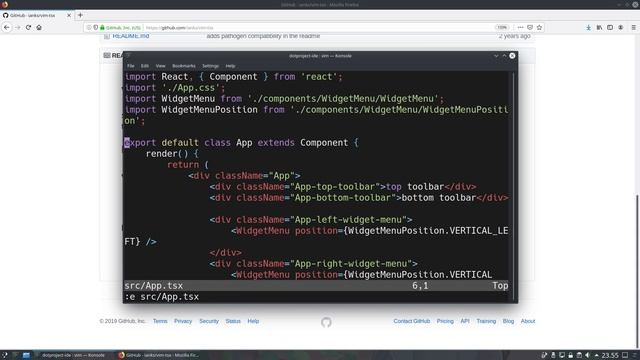Switch to Konsole in the taskbar
Image resolution: width=640 pixels, height=360 pixels.
73,355
